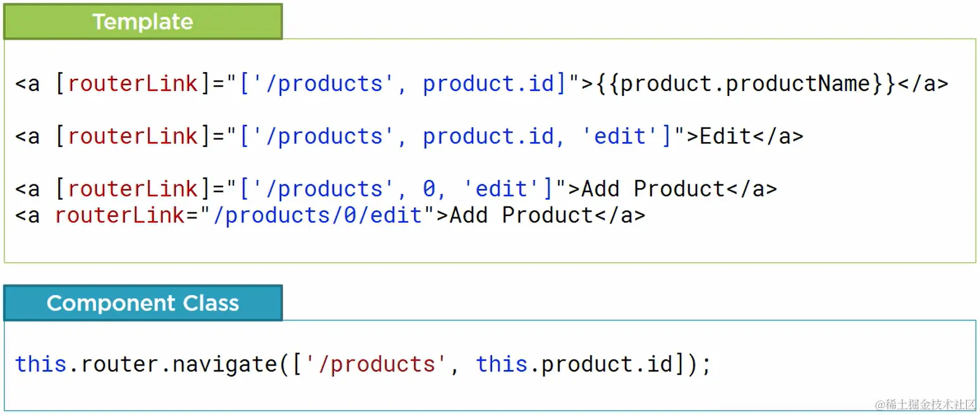This screenshot has width=980, height=415.
Task: Click '/products' string inside navigate call
Action: click(371, 364)
